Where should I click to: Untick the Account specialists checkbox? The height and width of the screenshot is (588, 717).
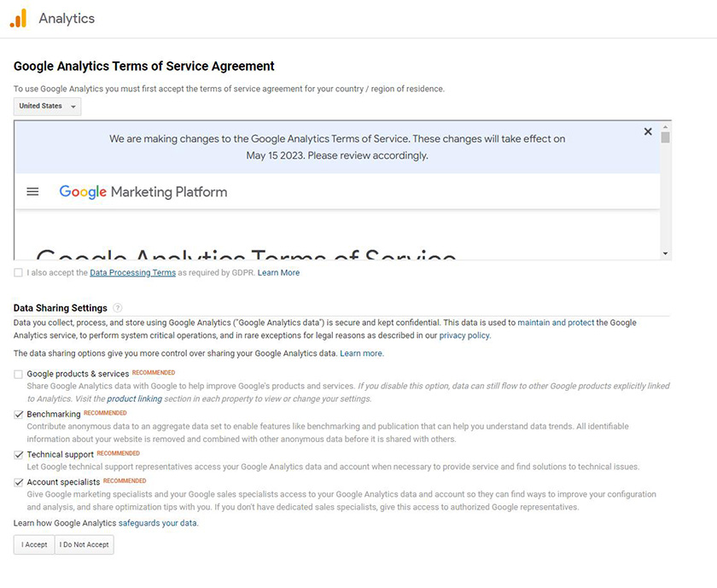coord(18,482)
